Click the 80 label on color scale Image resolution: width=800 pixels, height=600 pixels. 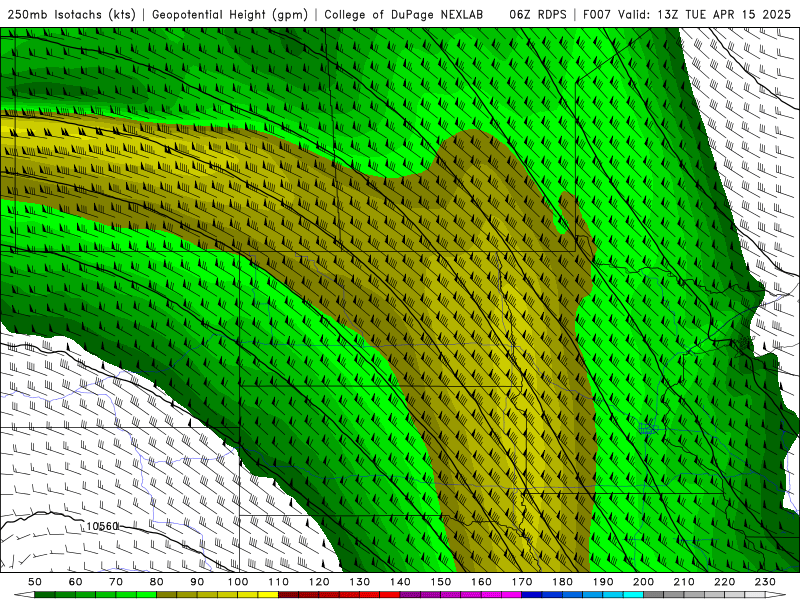point(157,582)
